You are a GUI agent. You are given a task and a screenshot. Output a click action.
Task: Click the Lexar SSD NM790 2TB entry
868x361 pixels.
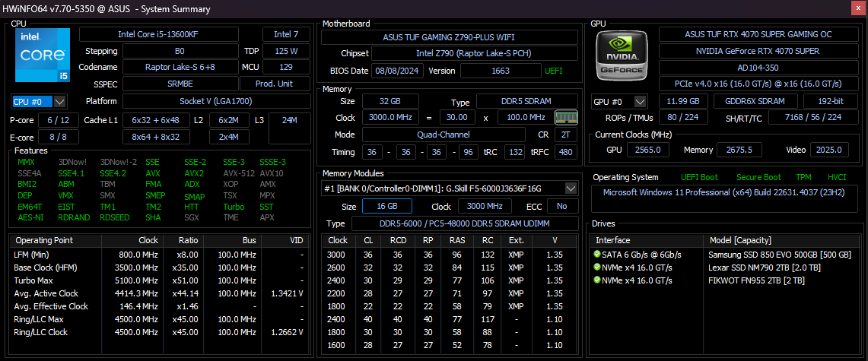pos(764,268)
